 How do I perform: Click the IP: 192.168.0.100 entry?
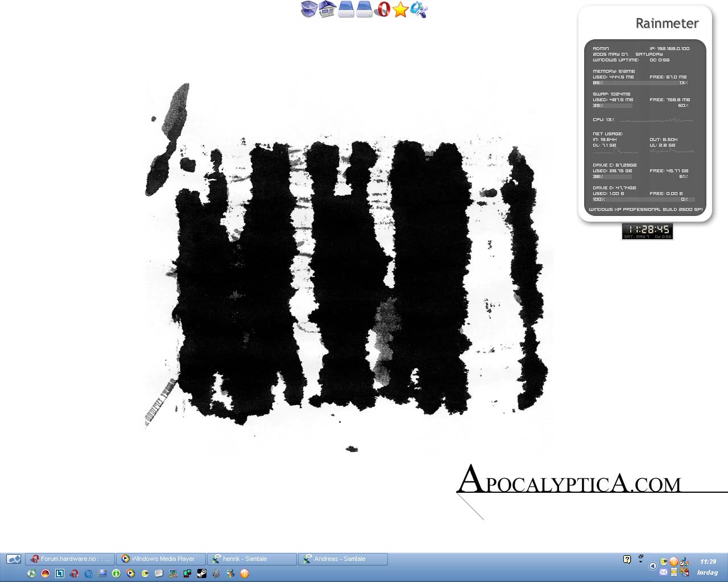point(669,48)
